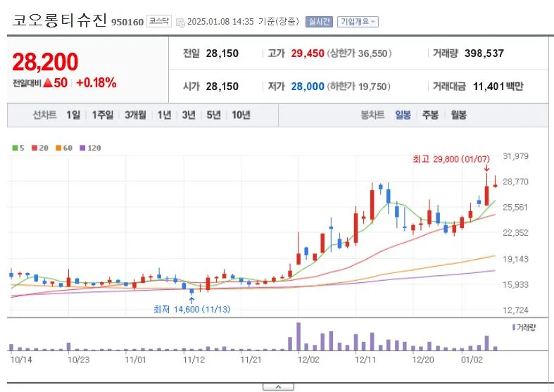Click the 봉차트 section label
The image size is (554, 392).
pos(372,115)
